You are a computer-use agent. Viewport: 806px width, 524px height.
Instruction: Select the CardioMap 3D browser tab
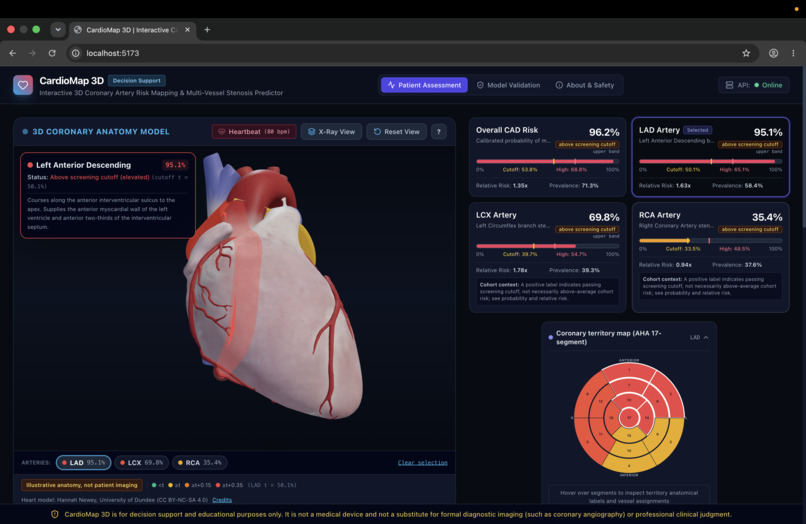coord(133,30)
